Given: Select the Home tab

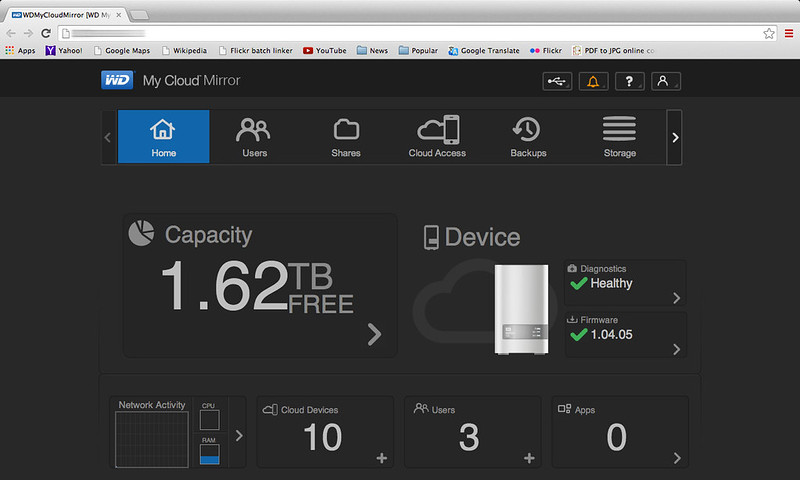Looking at the screenshot, I should click(163, 137).
